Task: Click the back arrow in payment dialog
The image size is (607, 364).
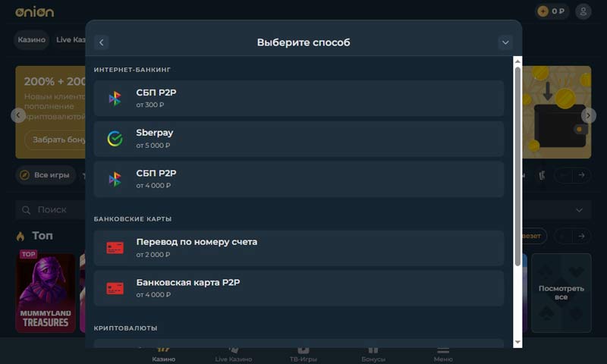Action: coord(102,42)
